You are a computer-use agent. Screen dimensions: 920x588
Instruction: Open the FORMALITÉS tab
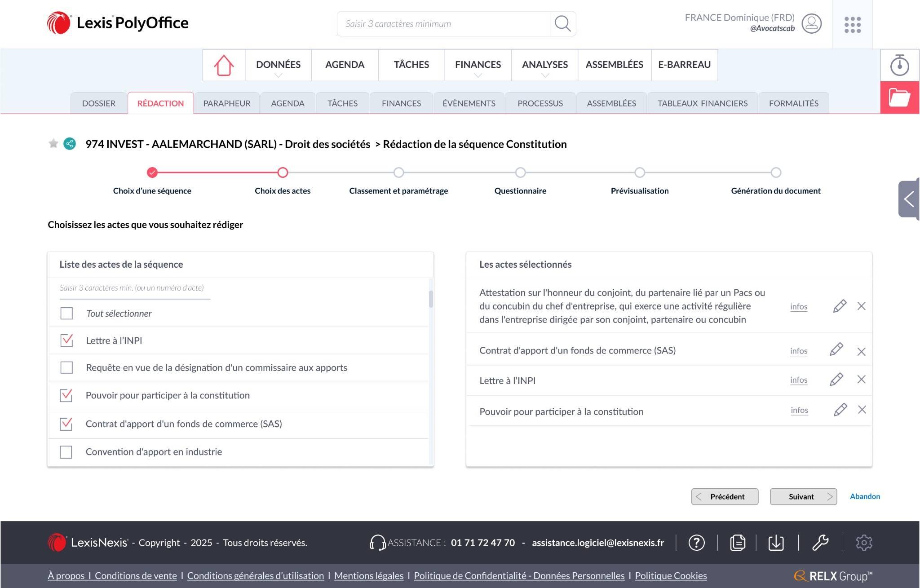coord(793,103)
